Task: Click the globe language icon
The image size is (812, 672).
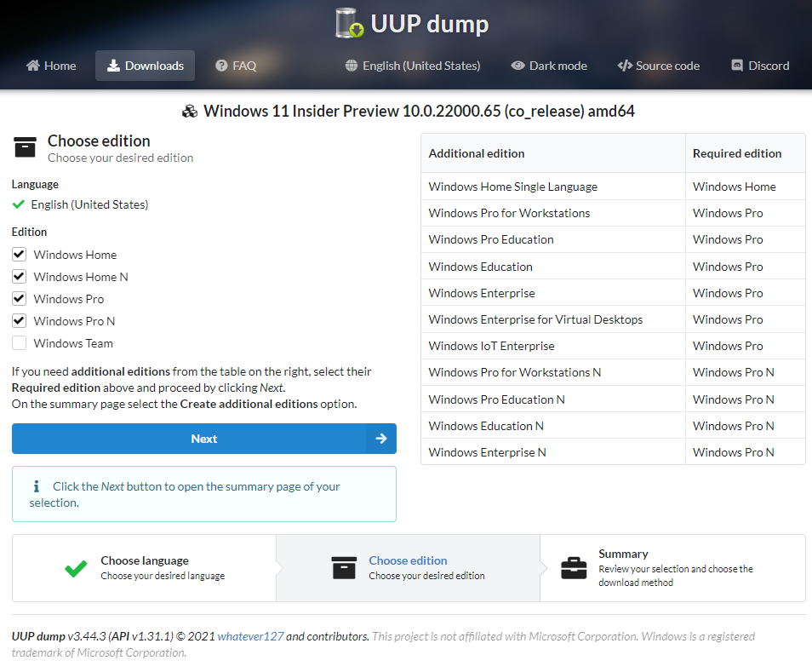Action: pyautogui.click(x=352, y=66)
